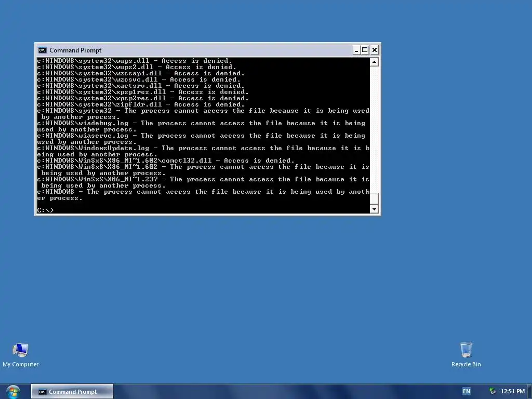Click the wiaservc.log error line
Viewport: 532px width, 399px height.
pos(201,139)
